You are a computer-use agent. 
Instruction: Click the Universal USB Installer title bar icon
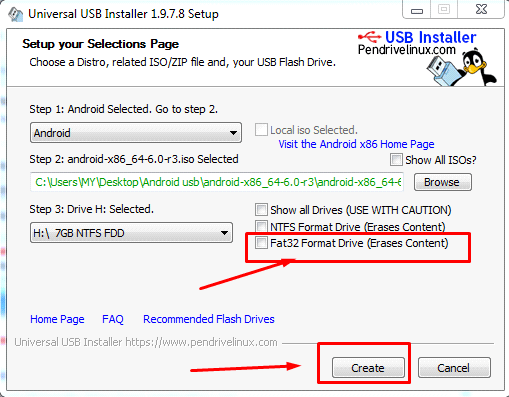[x=15, y=14]
